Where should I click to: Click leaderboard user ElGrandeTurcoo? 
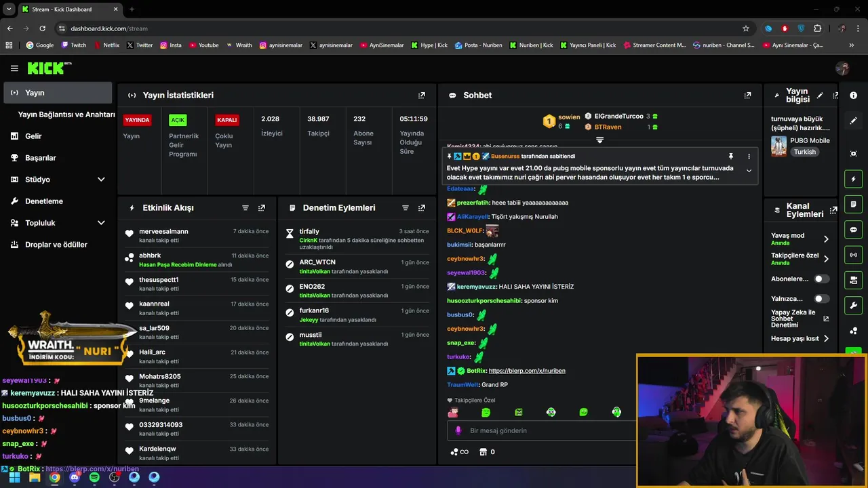[x=618, y=116]
